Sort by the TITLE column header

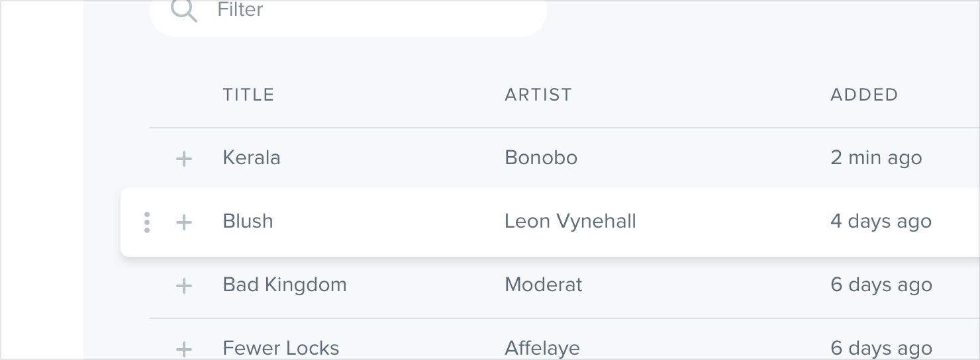pyautogui.click(x=248, y=95)
